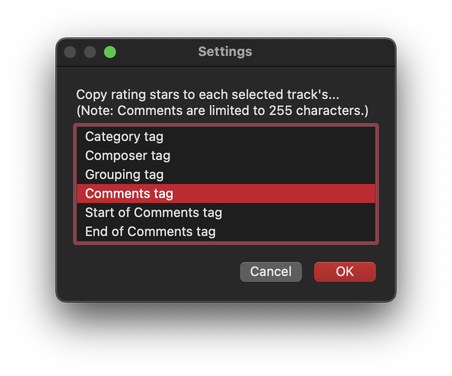Click blank area right of Grouping tag
The height and width of the screenshot is (376, 452).
pyautogui.click(x=269, y=174)
